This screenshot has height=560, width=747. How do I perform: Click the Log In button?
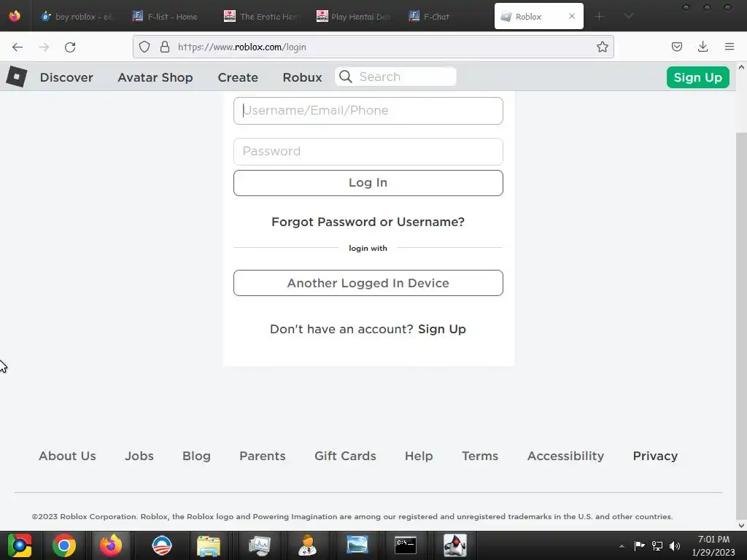point(368,183)
